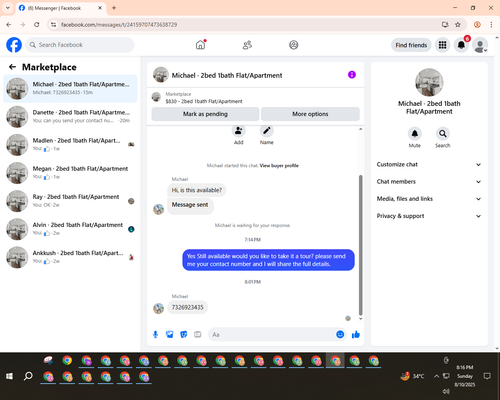Open the Windows notification center
Screen dimensions: 500x400
point(487,376)
